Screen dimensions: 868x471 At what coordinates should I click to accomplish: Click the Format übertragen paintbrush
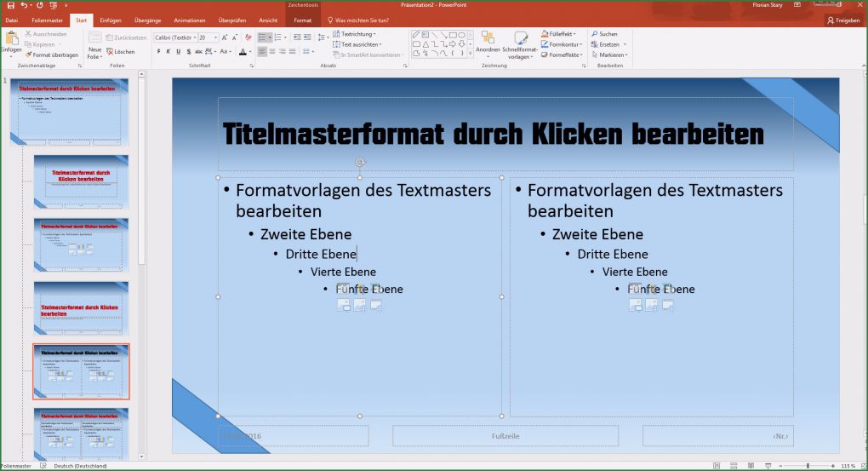click(x=50, y=55)
